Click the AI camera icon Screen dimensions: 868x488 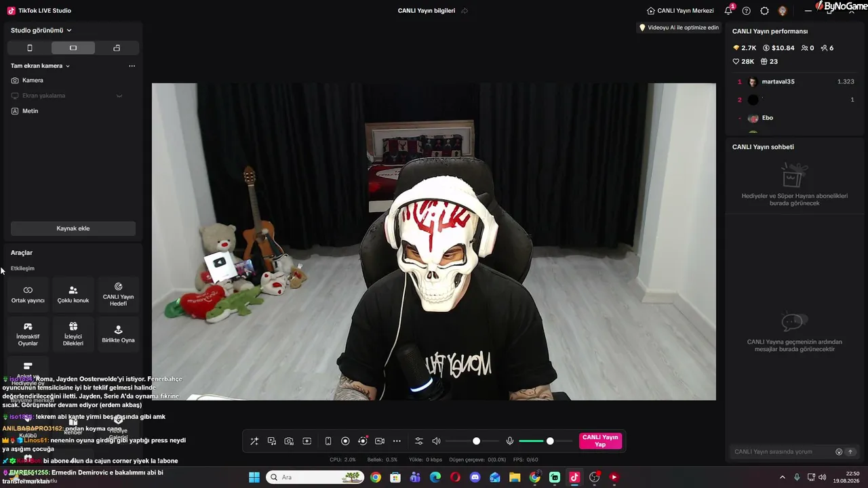289,441
